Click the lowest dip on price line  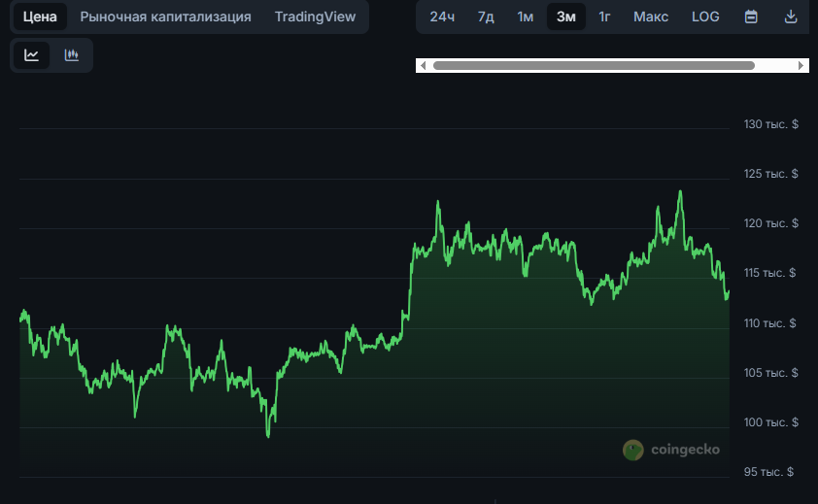pos(268,436)
